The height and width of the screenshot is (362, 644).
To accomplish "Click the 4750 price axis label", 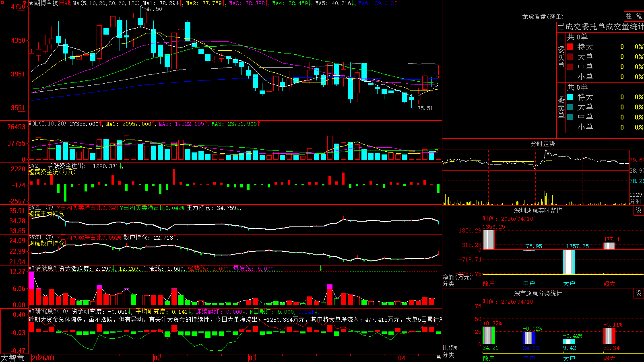I will coord(18,6).
